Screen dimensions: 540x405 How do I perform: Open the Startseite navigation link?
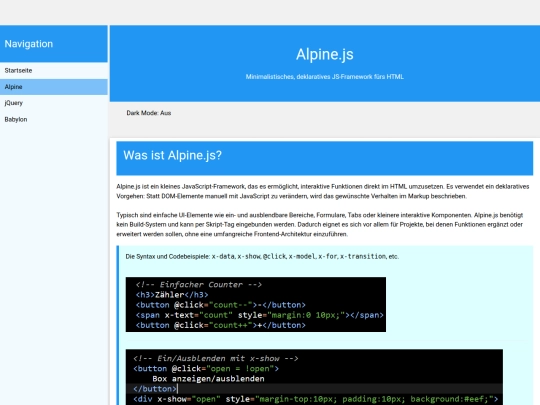click(x=54, y=71)
